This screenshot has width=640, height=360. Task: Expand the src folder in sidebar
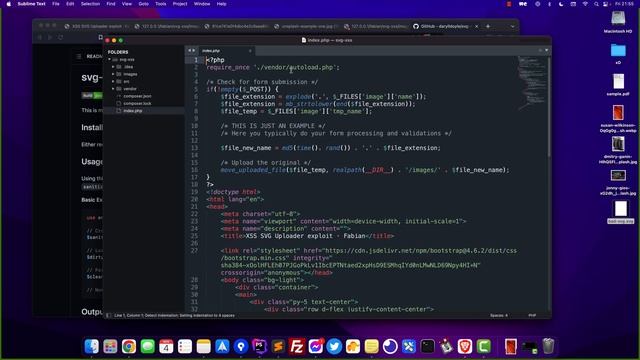coord(113,82)
